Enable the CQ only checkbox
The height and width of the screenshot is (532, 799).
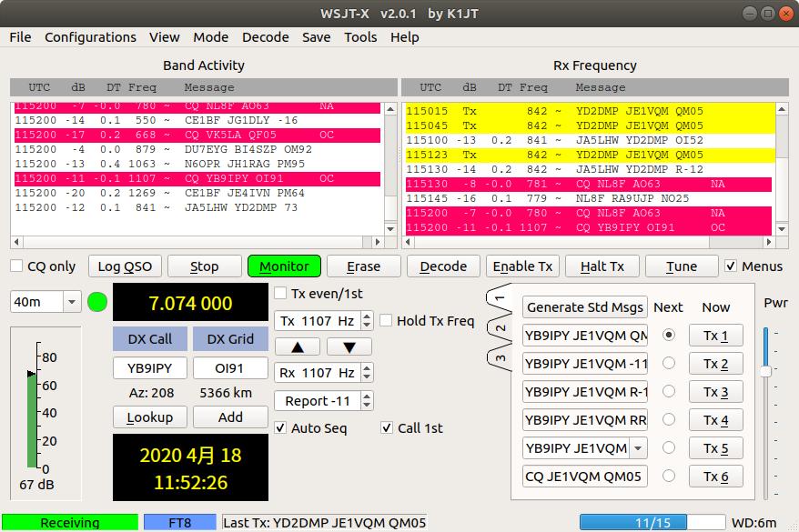(x=16, y=266)
